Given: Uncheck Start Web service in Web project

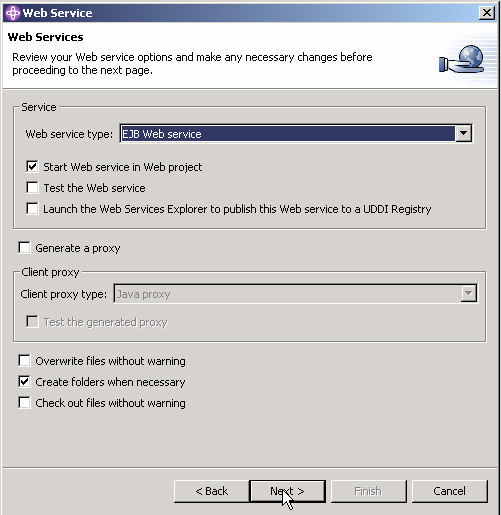Looking at the screenshot, I should 32,166.
